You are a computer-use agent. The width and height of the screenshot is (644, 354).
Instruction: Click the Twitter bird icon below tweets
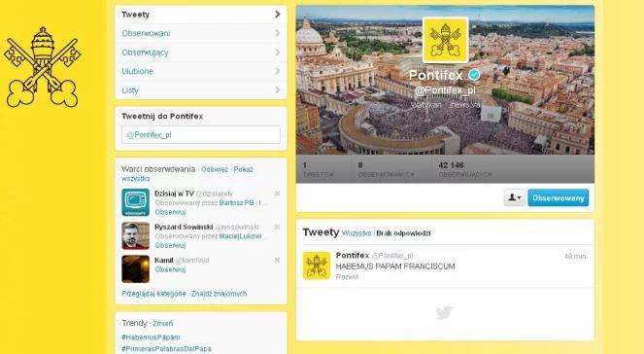click(444, 312)
